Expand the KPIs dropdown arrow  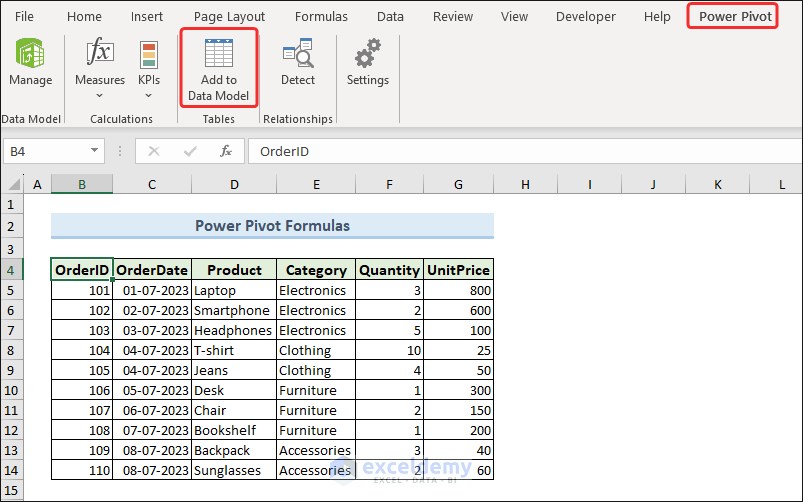click(149, 96)
